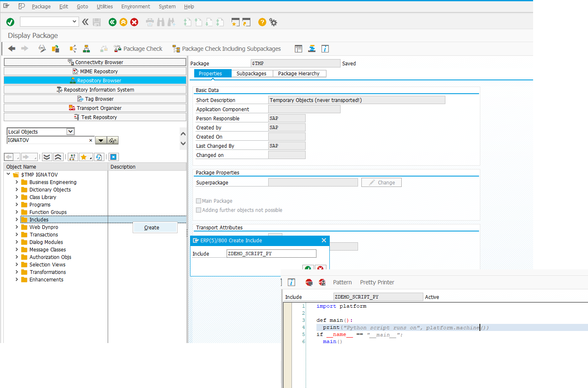
Task: Click the Refresh Object List icon
Action: point(99,157)
